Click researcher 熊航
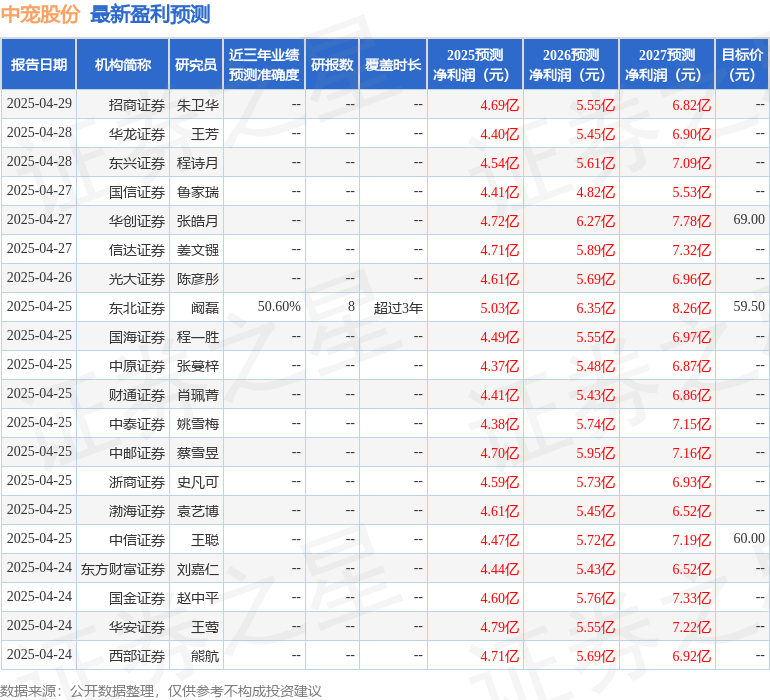The height and width of the screenshot is (700, 770). [x=205, y=656]
